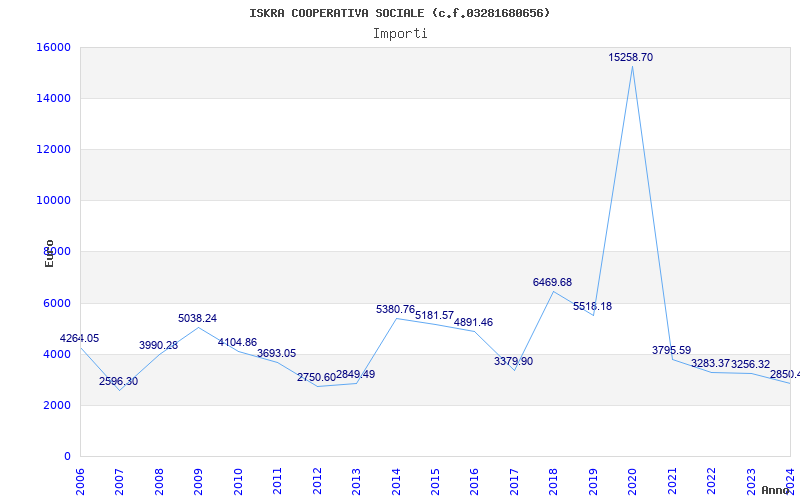Screen dimensions: 800x500
Task: Click the Importi subtitle
Action: click(x=400, y=34)
